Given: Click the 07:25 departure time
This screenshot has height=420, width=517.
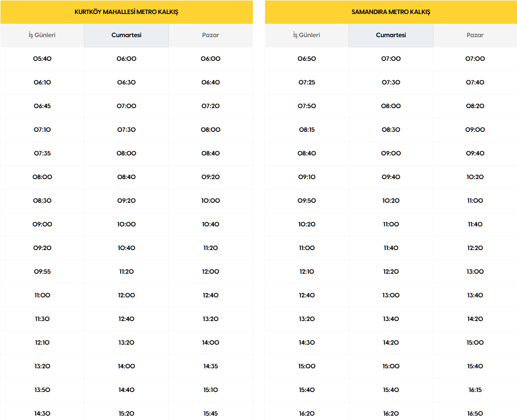Looking at the screenshot, I should point(307,83).
